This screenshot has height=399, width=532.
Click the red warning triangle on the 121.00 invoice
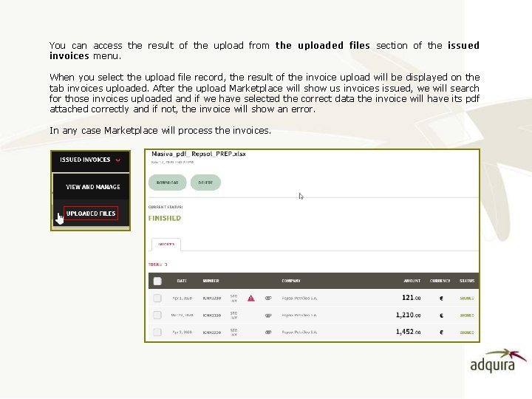pos(250,299)
